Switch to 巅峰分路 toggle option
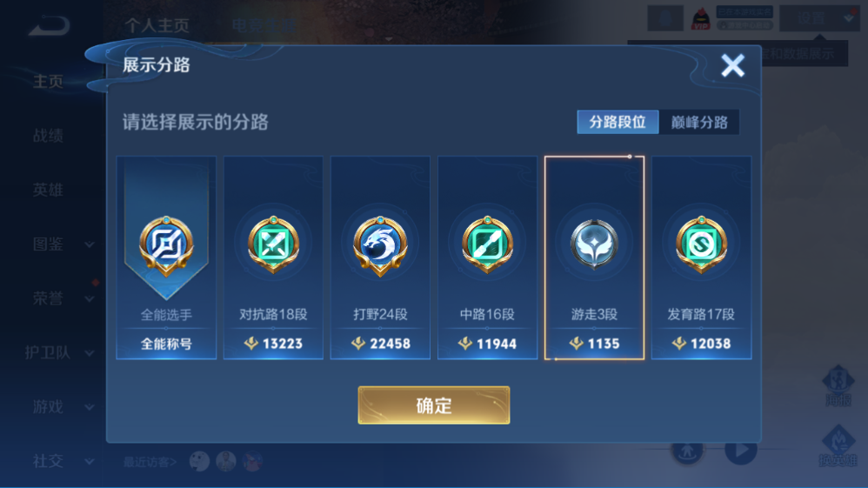The width and height of the screenshot is (868, 488). [699, 122]
